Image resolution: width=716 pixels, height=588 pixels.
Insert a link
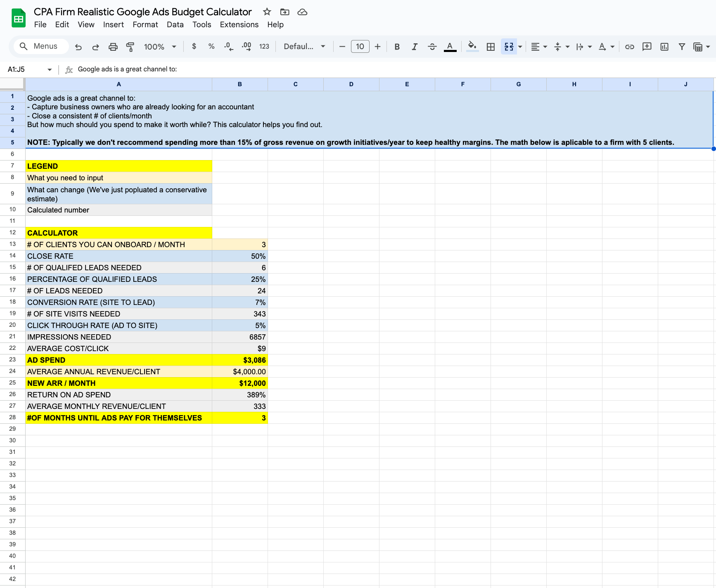[629, 47]
